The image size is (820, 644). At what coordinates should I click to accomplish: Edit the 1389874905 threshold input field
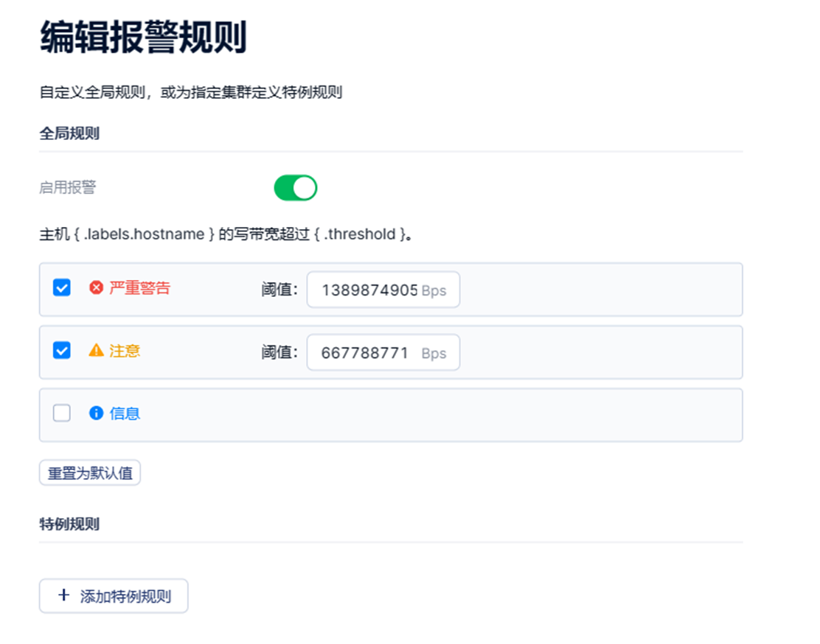pyautogui.click(x=383, y=290)
